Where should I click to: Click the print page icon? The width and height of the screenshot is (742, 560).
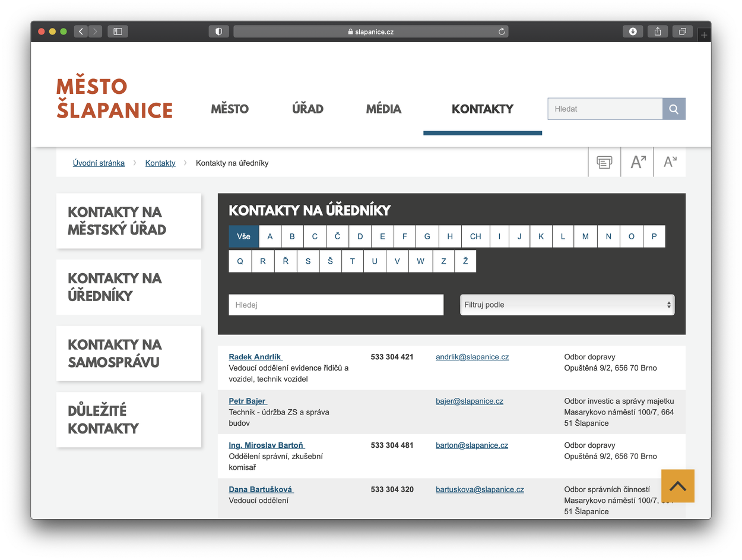click(604, 162)
